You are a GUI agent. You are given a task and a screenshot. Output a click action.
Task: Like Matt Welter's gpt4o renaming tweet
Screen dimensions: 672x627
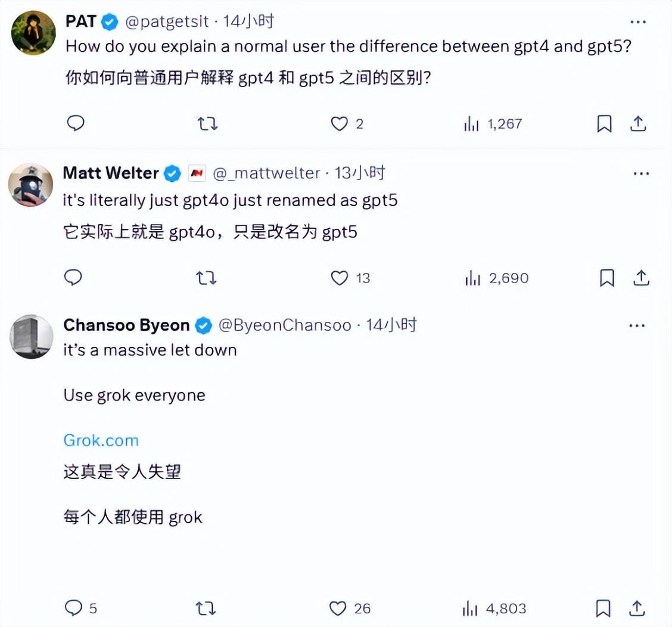coord(339,278)
